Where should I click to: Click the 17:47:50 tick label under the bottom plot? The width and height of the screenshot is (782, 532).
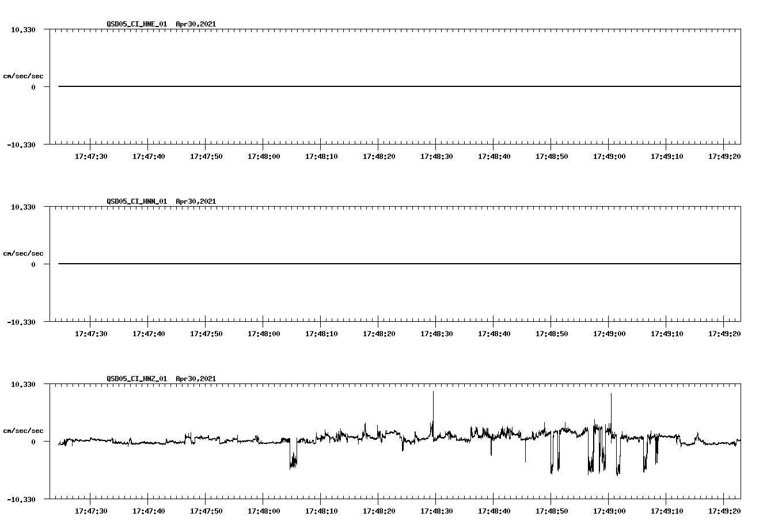pyautogui.click(x=206, y=510)
